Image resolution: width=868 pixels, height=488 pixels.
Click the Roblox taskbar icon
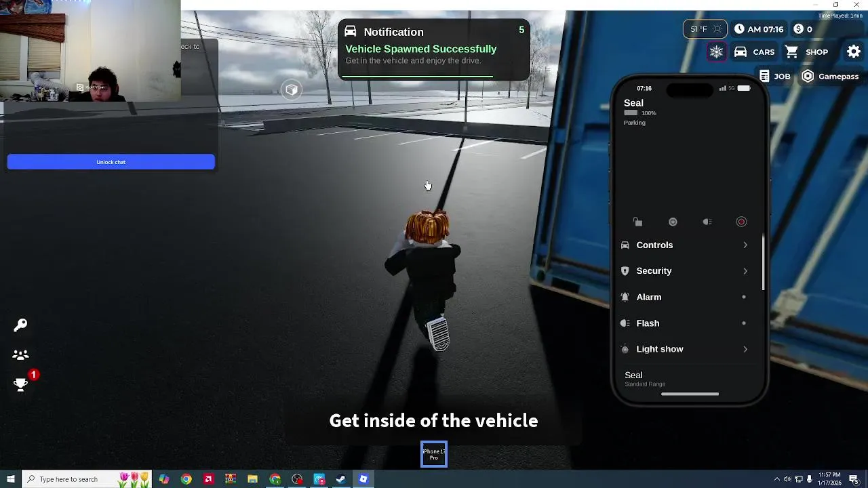pyautogui.click(x=363, y=479)
